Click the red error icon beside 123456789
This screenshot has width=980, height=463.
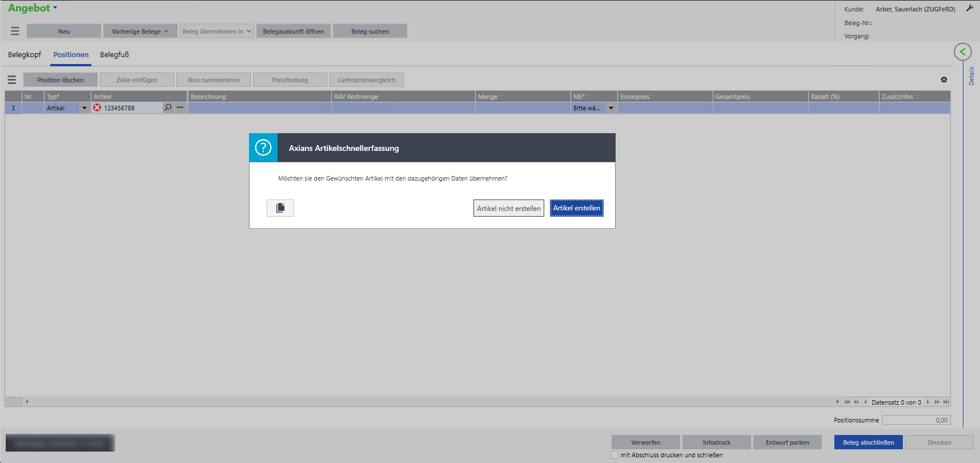[97, 107]
